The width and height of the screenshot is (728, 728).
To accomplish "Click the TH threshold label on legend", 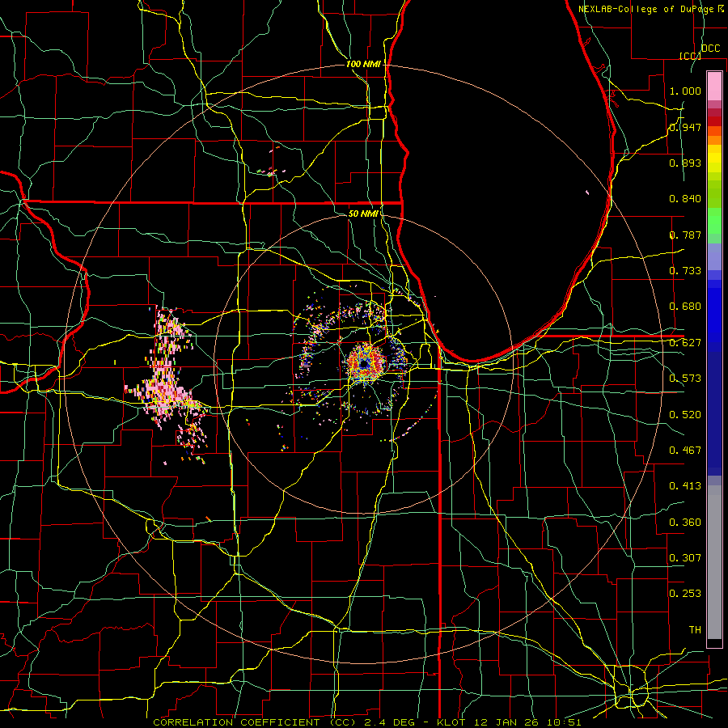I will coord(695,630).
